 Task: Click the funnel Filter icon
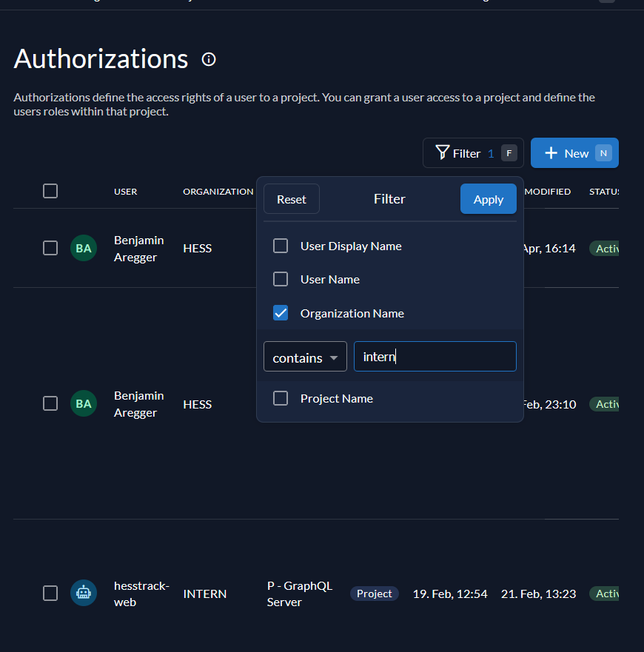(443, 153)
